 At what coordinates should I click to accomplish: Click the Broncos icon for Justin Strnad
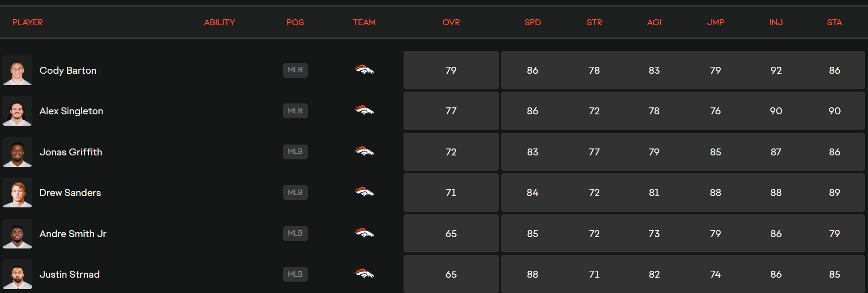(364, 274)
